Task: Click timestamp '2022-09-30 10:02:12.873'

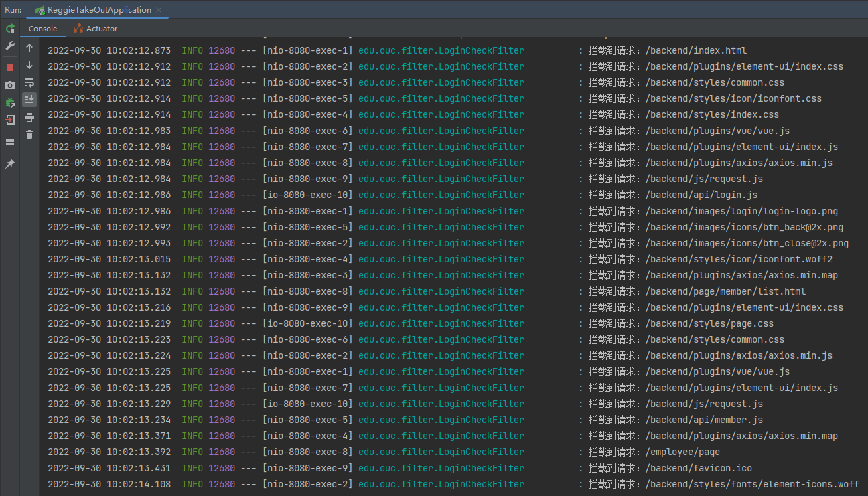Action: point(109,50)
